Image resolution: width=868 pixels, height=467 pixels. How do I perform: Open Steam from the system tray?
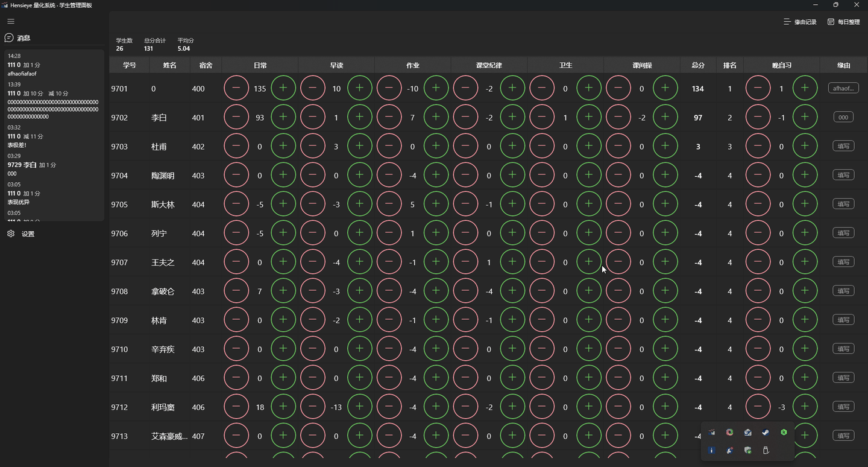[x=766, y=433]
